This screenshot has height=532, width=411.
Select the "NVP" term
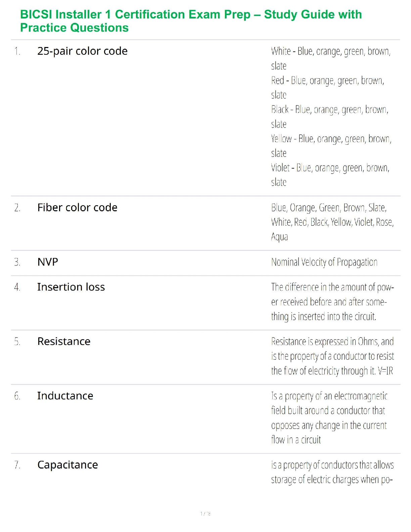click(48, 262)
